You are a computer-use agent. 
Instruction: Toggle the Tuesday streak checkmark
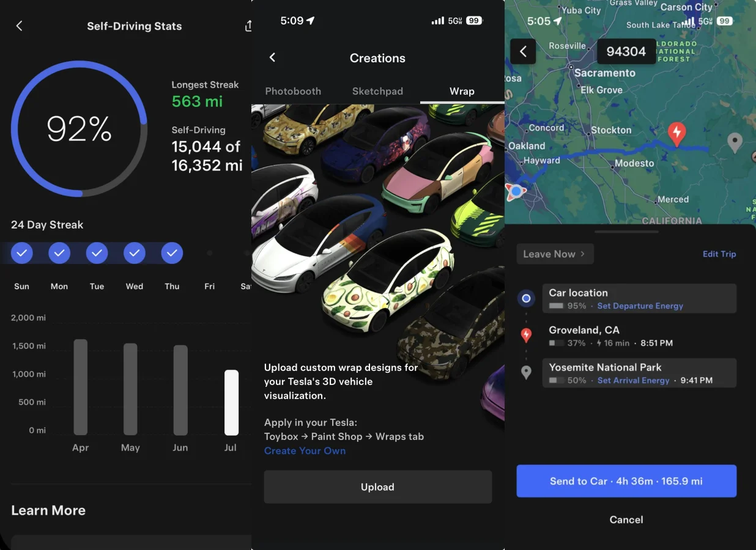point(97,252)
